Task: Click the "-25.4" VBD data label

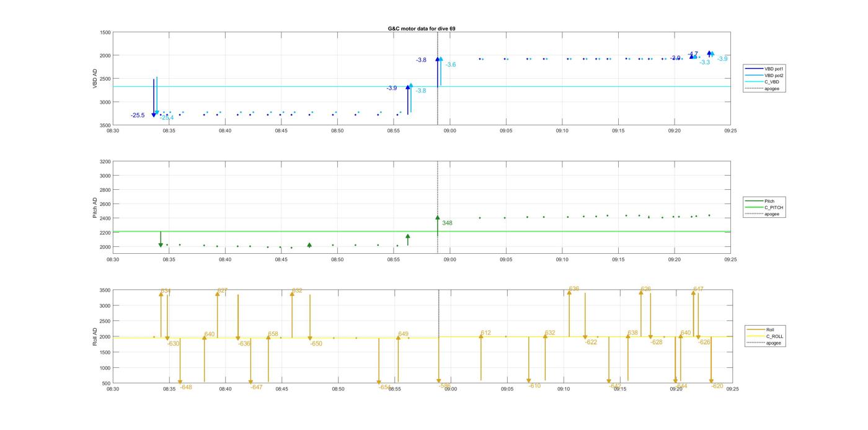Action: point(167,118)
